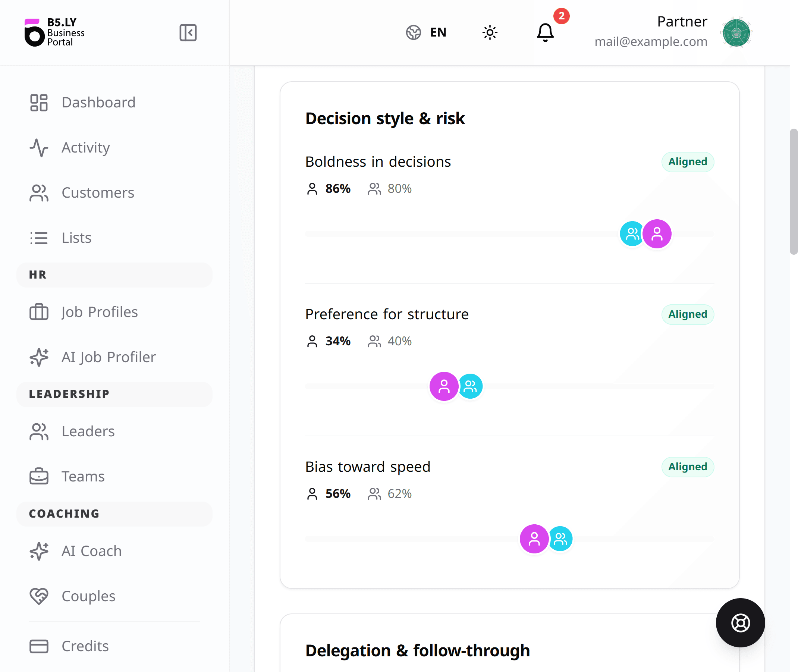This screenshot has width=798, height=672.
Task: Open the support lifebuoy button
Action: coord(740,622)
